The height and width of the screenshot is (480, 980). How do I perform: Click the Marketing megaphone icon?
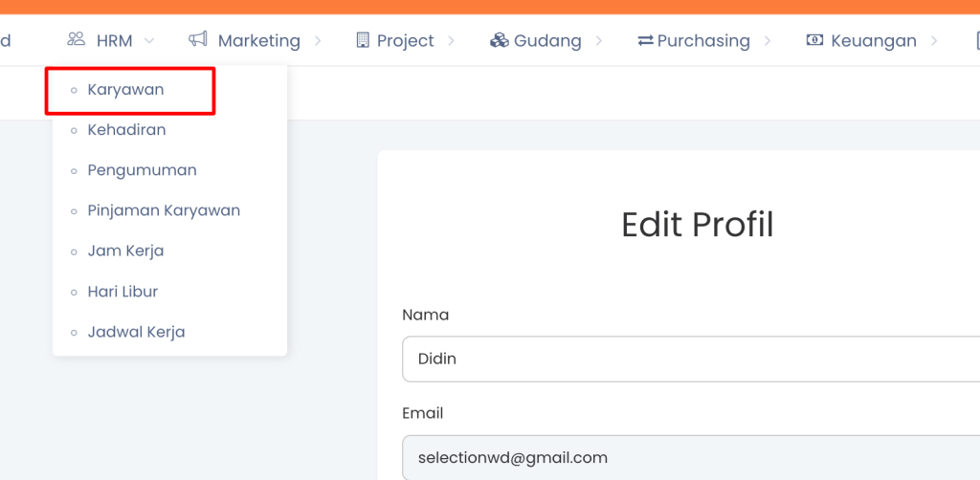click(x=198, y=40)
